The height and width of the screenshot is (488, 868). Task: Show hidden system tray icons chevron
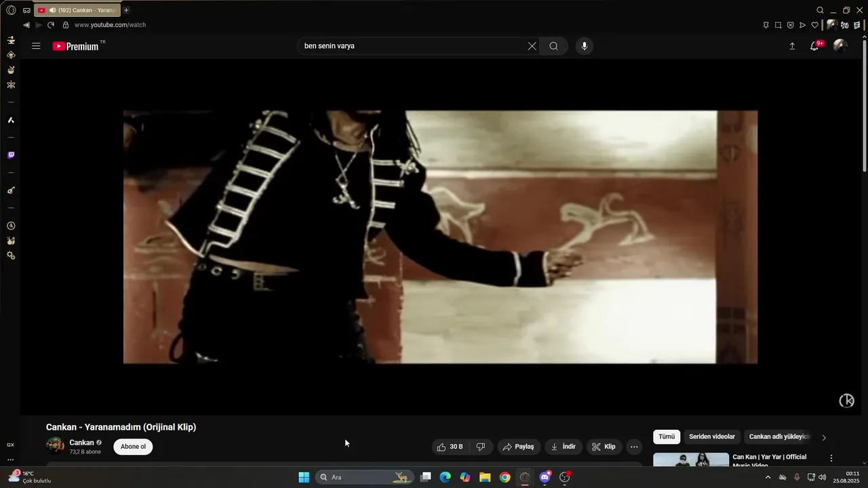point(768,477)
